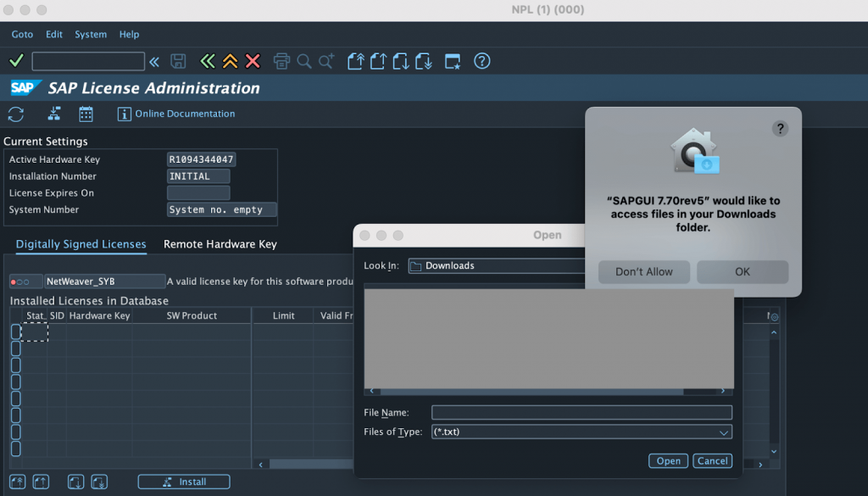Click the License Expires On field
Image resolution: width=868 pixels, height=496 pixels.
(198, 192)
